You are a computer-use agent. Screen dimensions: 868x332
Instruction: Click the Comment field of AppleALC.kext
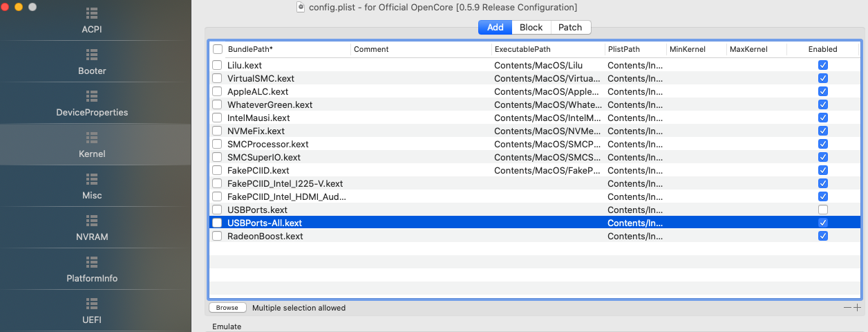[x=420, y=91]
